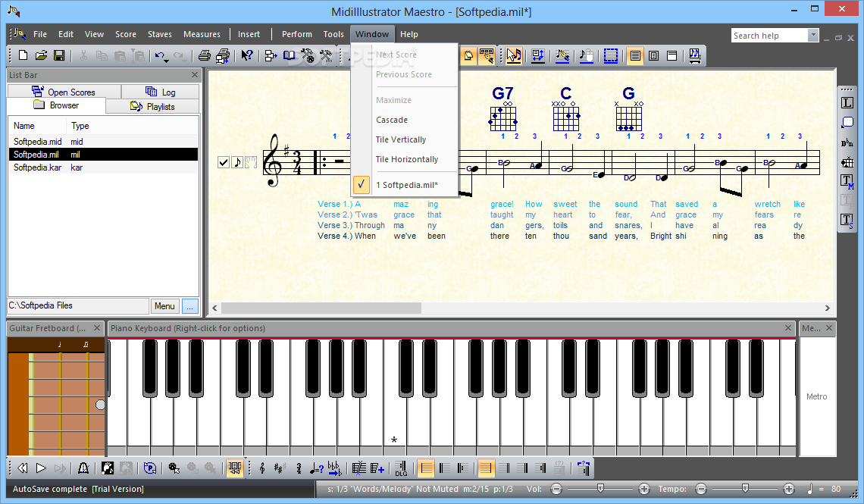The height and width of the screenshot is (504, 864).
Task: Increase tempo with the Tempo plus button
Action: click(x=788, y=489)
